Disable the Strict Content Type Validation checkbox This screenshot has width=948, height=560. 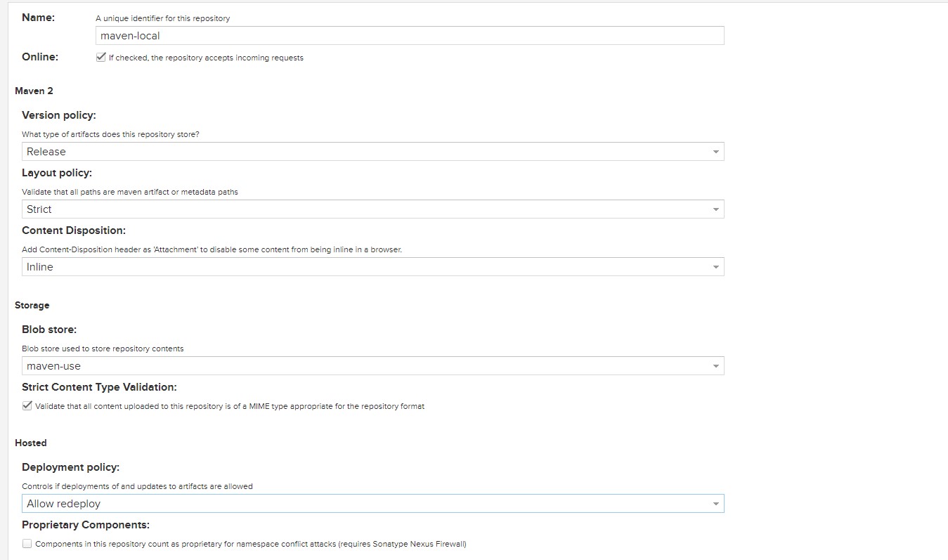click(27, 405)
